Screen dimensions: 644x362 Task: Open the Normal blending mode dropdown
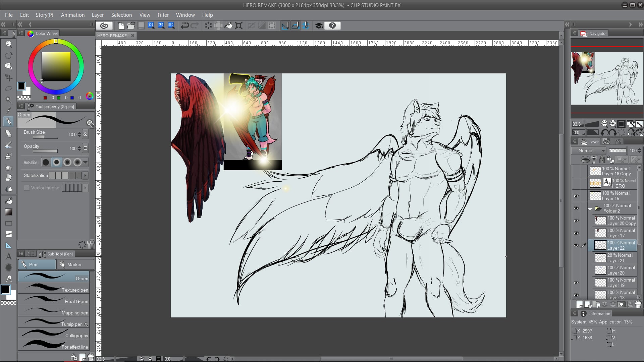tap(589, 150)
